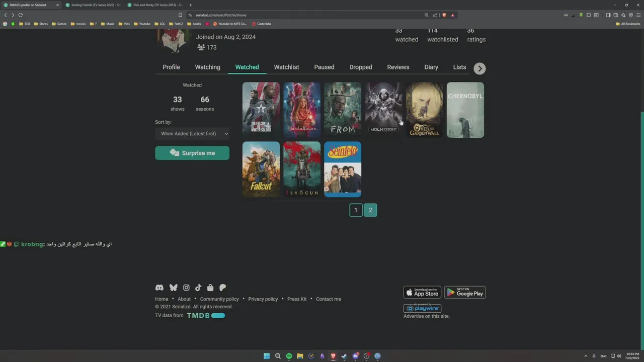Open the Press Kit footer link
Viewport: 644px width, 362px height.
pos(297,299)
